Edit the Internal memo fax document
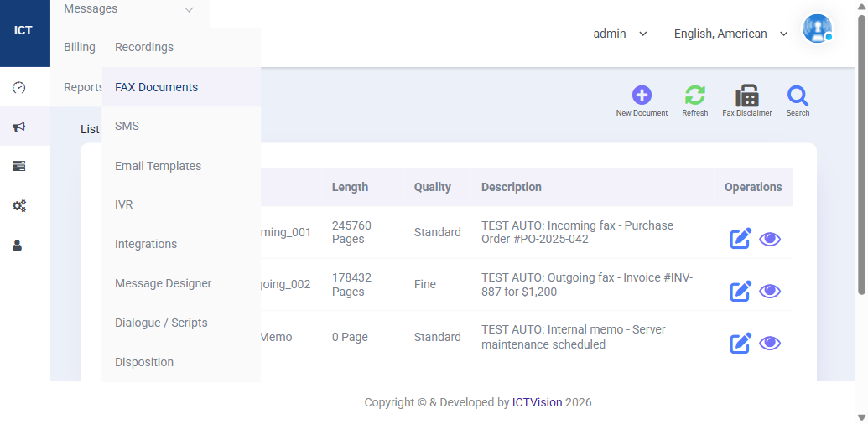 [741, 344]
